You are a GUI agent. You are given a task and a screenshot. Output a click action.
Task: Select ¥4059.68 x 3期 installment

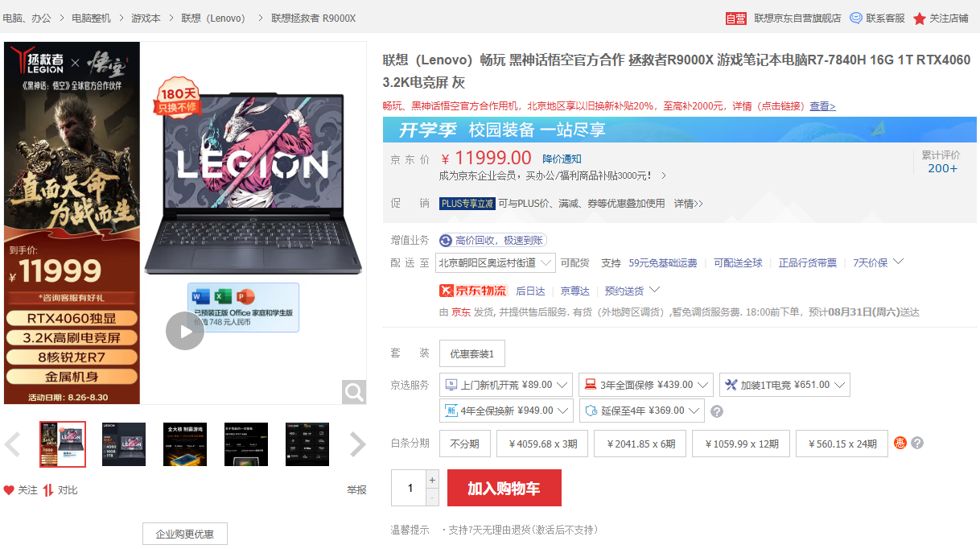(542, 444)
